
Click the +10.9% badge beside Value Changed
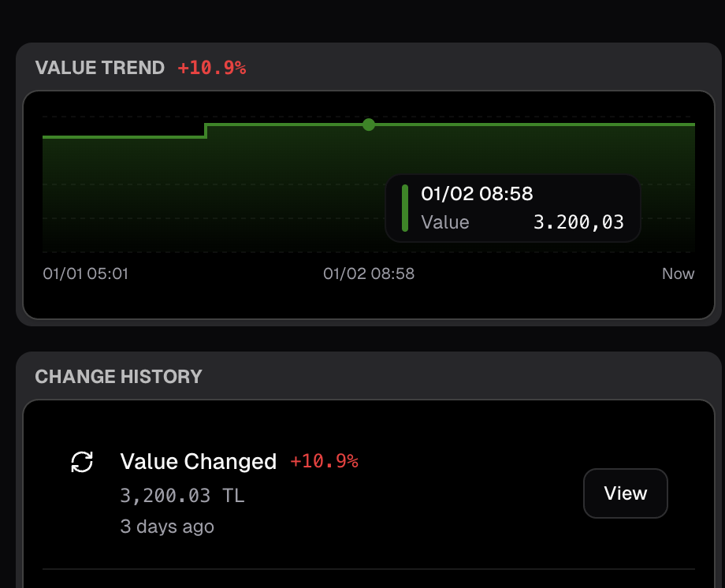[x=324, y=461]
